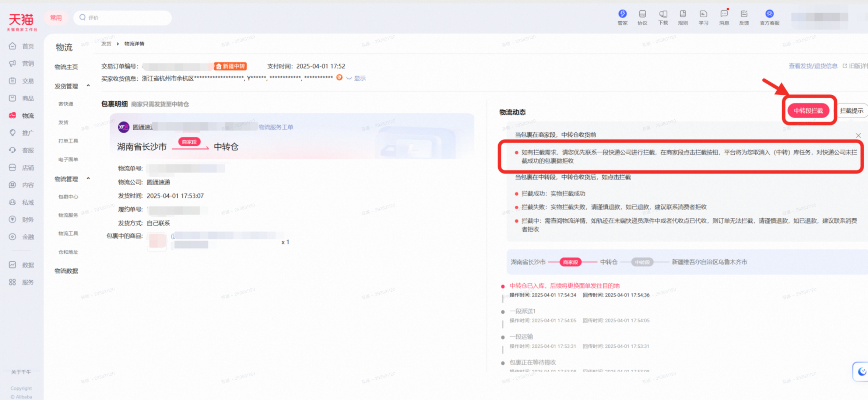This screenshot has height=400, width=868.
Task: Open 推广 in the left sidebar
Action: 22,133
